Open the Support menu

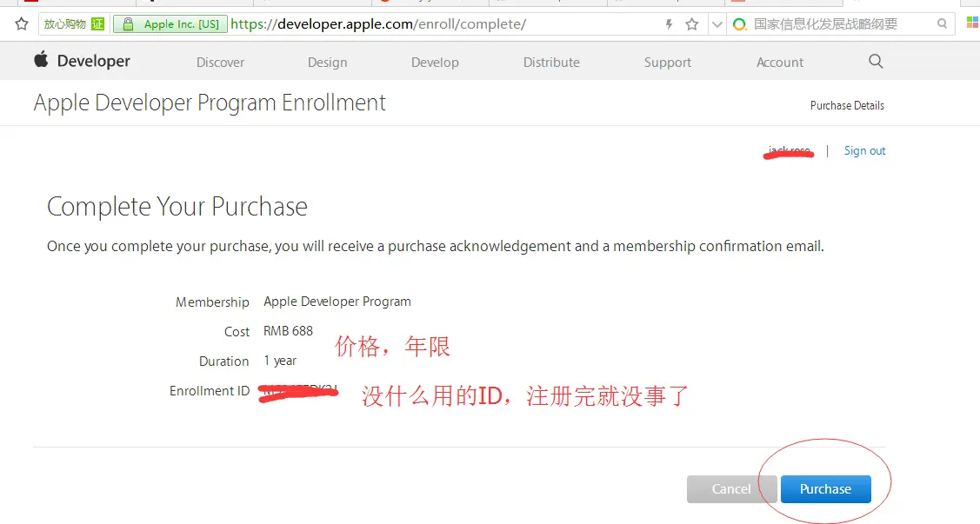(x=668, y=63)
